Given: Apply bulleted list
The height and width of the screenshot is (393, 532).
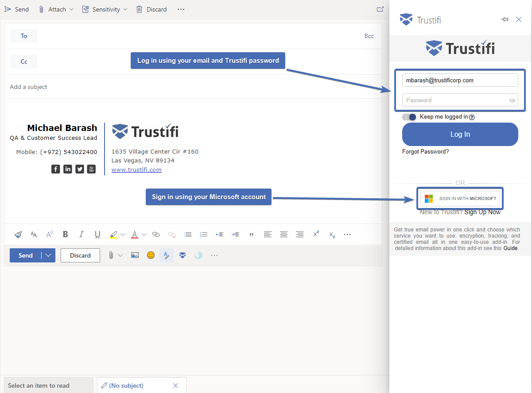Looking at the screenshot, I should [188, 235].
